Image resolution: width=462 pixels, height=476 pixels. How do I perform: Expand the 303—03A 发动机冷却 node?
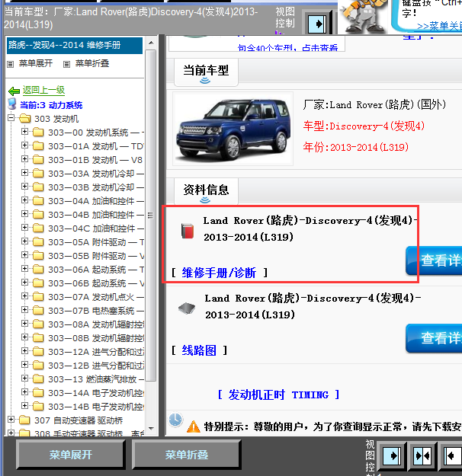pos(25,173)
